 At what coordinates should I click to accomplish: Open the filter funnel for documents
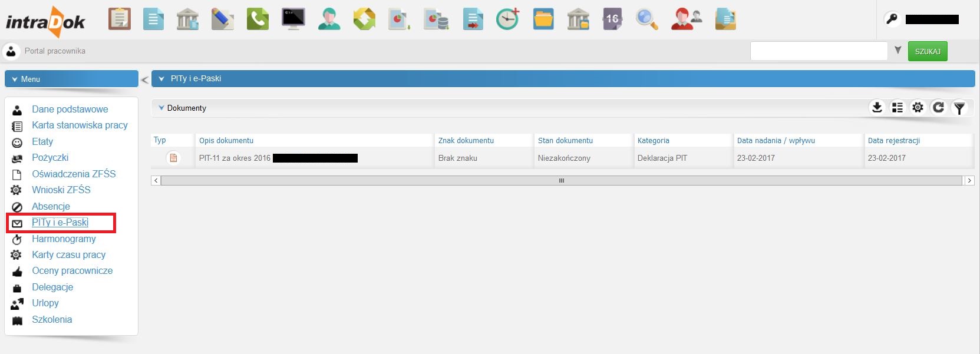coord(959,108)
